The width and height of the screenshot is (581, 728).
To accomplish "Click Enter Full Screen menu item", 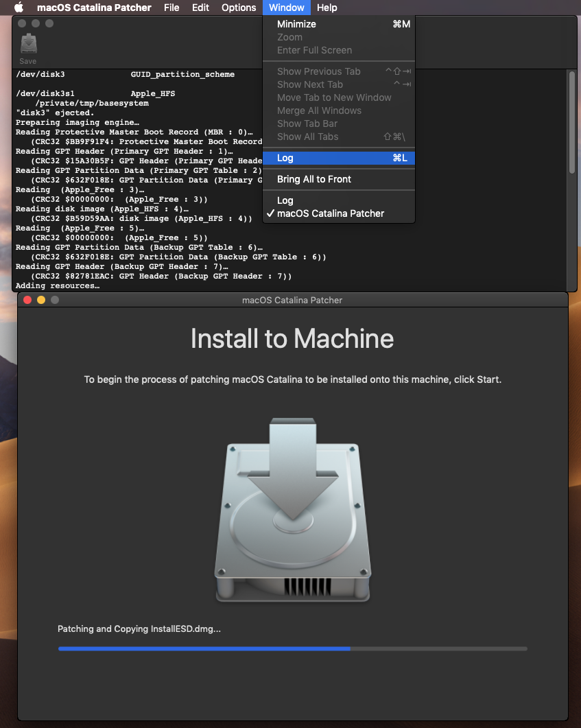I will click(339, 50).
